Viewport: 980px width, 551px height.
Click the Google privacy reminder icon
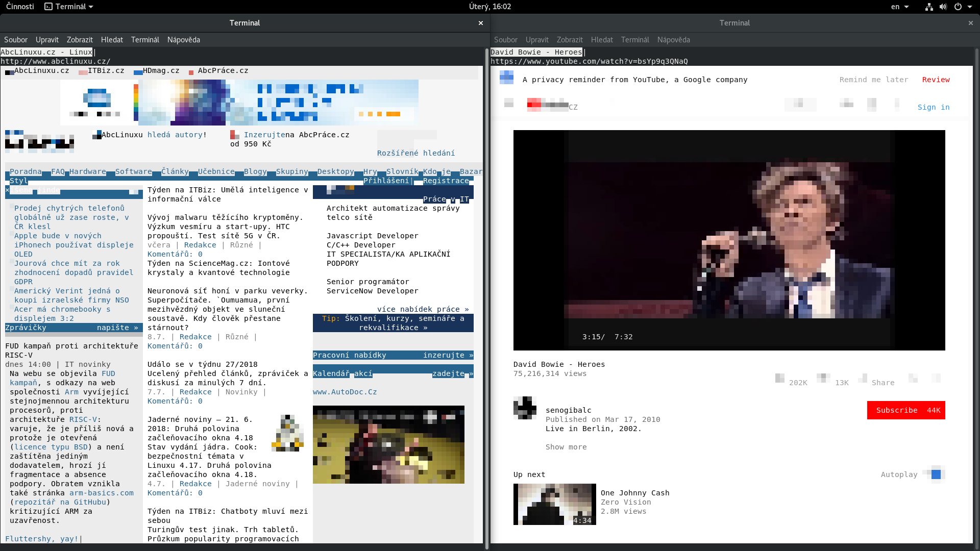click(x=506, y=78)
